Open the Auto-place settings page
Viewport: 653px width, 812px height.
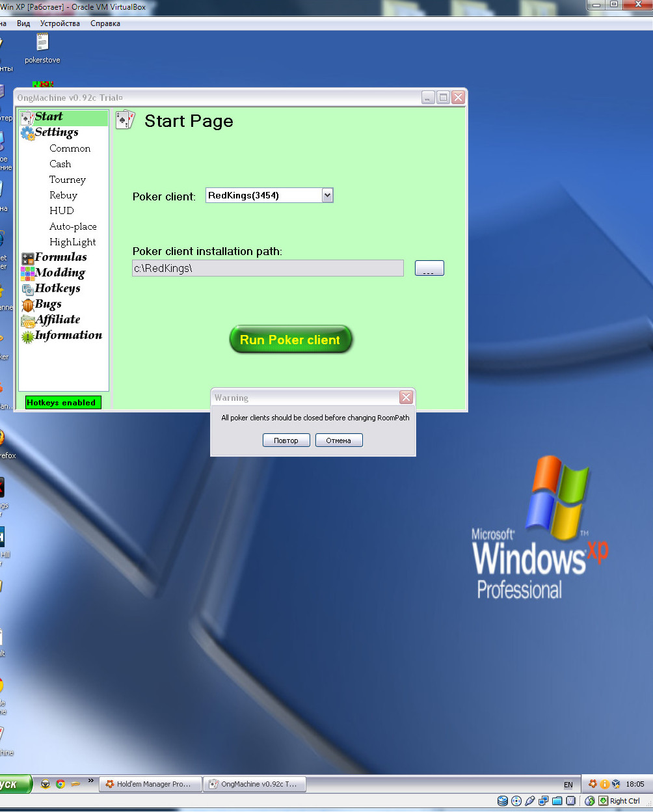[x=73, y=226]
